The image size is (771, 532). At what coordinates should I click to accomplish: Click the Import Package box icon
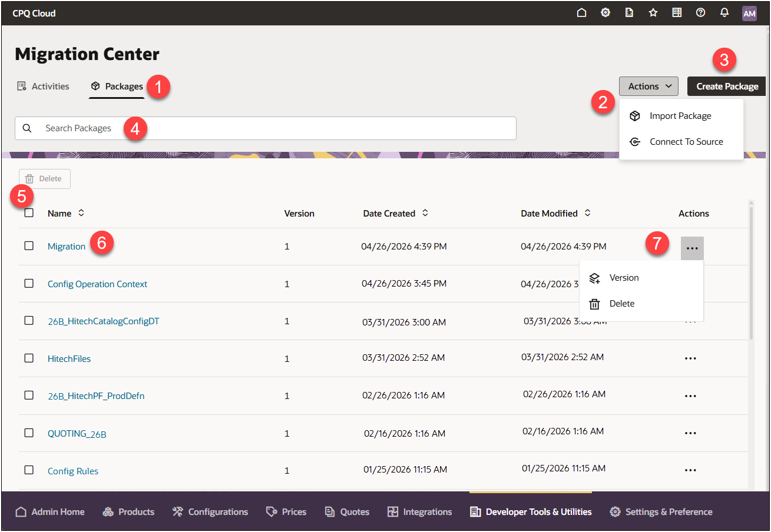[635, 116]
